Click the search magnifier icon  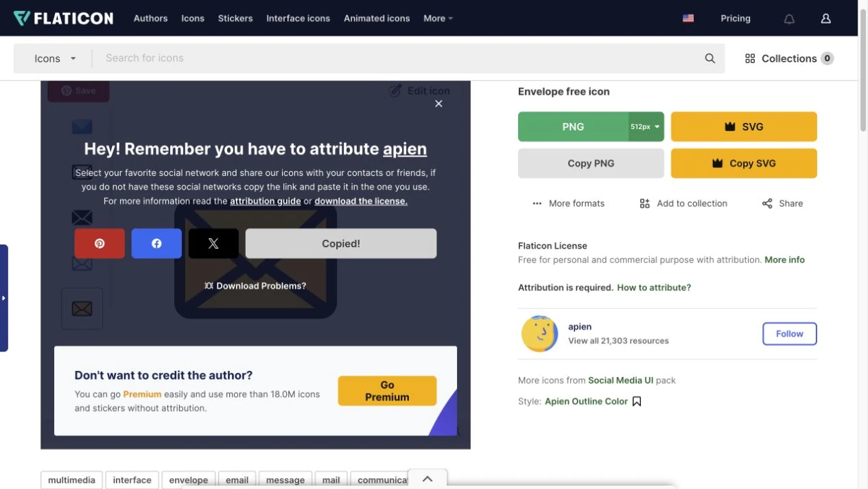pos(710,58)
